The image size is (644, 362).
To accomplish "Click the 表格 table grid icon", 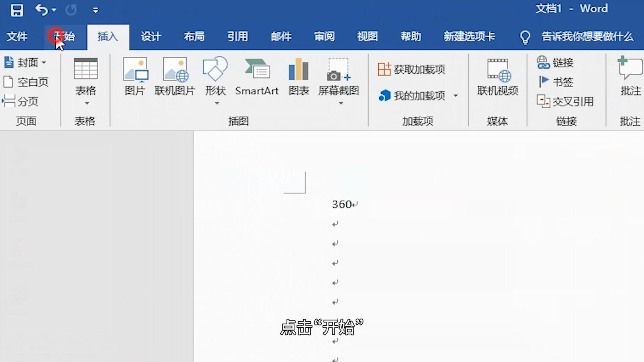I will click(86, 68).
